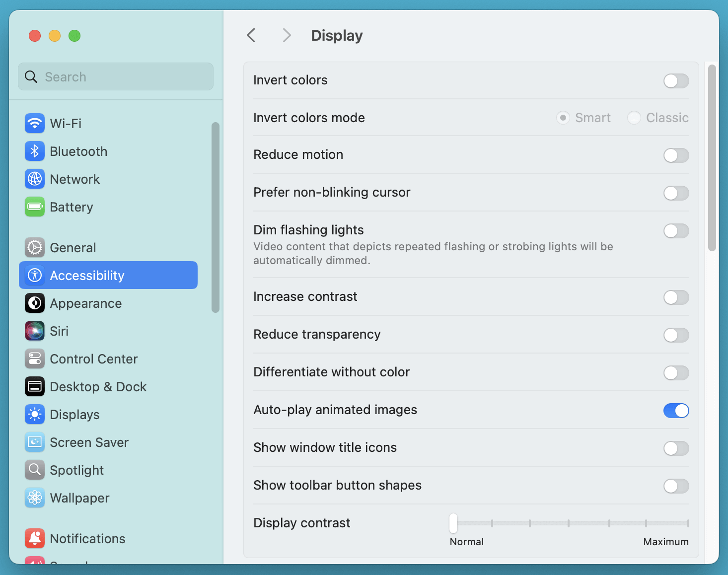Screen dimensions: 728x575
Task: Select Desktop & Dock in sidebar
Action: click(x=98, y=386)
